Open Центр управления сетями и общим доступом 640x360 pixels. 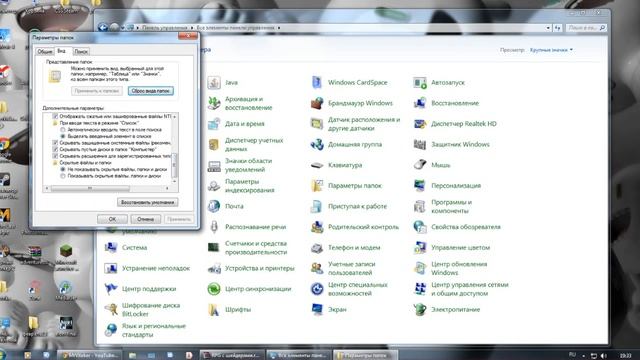pyautogui.click(x=470, y=289)
